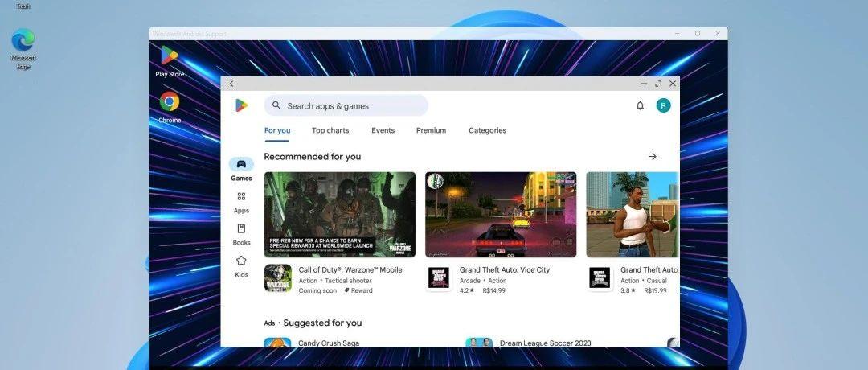
Task: Switch to the Top charts tab
Action: pyautogui.click(x=330, y=131)
